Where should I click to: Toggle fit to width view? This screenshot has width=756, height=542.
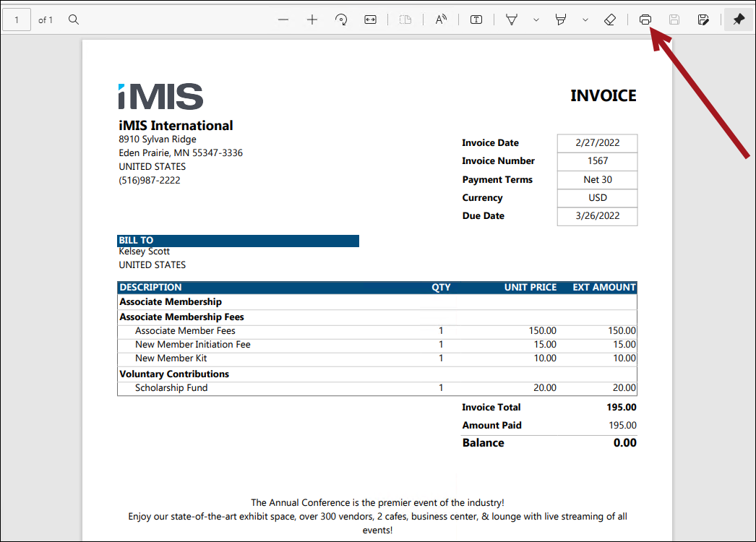tap(370, 20)
